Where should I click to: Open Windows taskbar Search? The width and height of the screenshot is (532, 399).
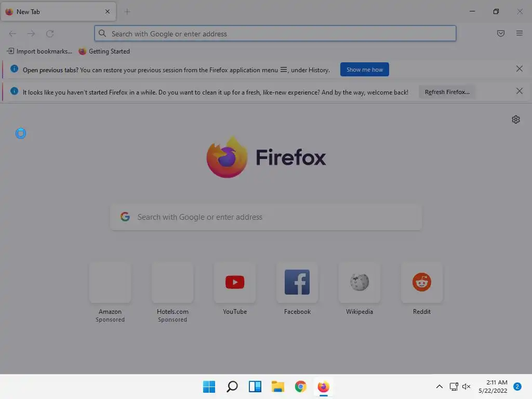pos(232,387)
